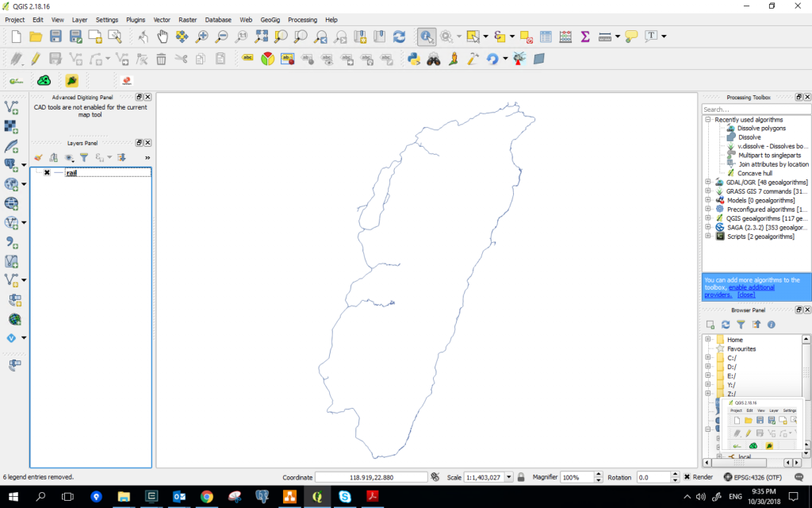Click the binoculars search plugin icon
812x508 pixels.
(x=434, y=59)
